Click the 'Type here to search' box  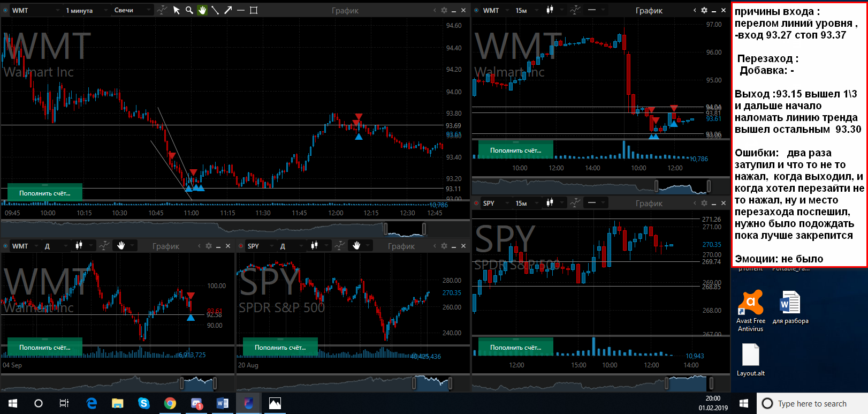(812, 403)
